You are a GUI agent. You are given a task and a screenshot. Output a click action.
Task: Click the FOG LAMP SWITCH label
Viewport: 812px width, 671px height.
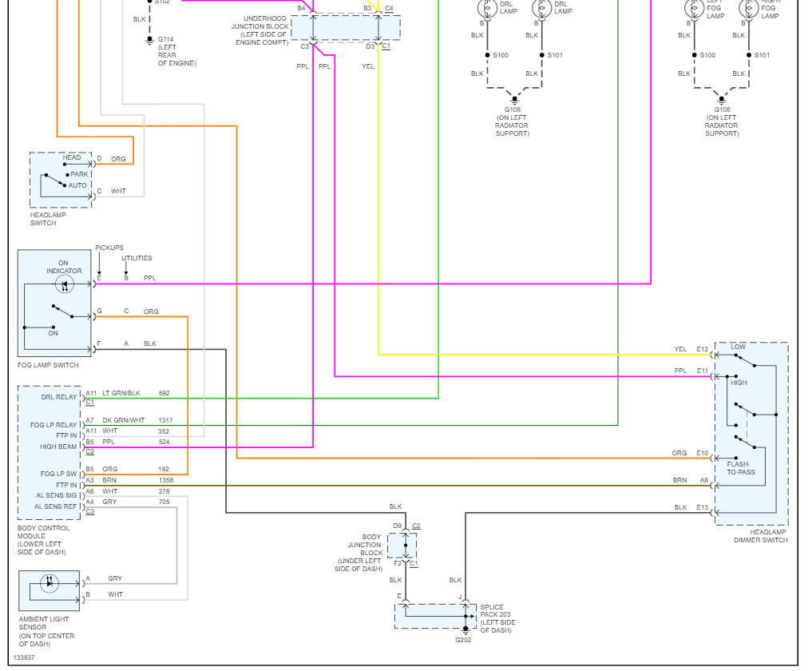coord(48,365)
